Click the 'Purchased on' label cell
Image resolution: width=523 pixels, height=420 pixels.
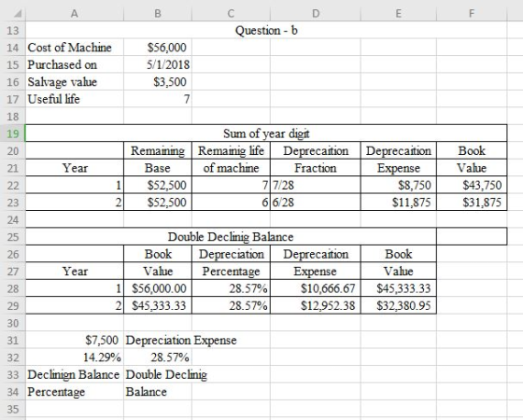[75, 64]
